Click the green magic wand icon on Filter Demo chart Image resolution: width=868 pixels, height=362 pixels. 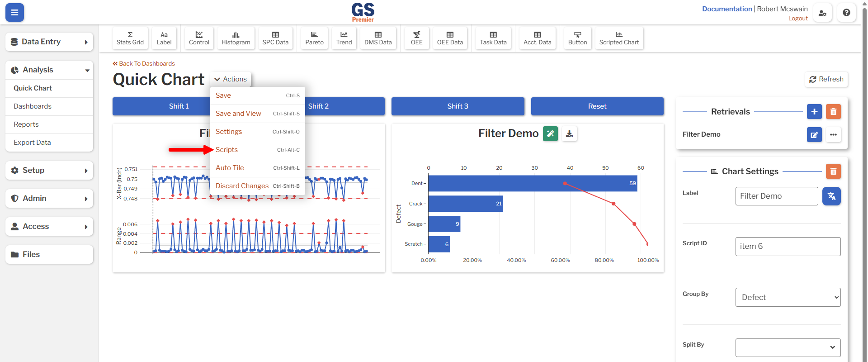pos(550,133)
